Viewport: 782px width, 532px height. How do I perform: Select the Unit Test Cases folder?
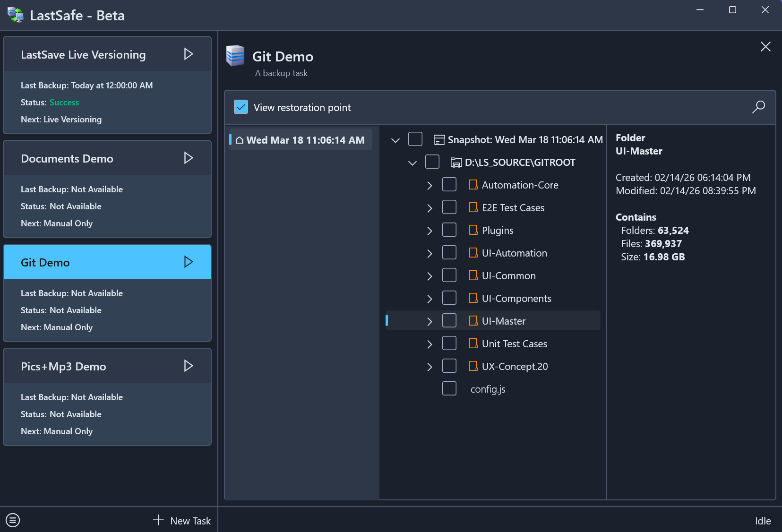(514, 344)
